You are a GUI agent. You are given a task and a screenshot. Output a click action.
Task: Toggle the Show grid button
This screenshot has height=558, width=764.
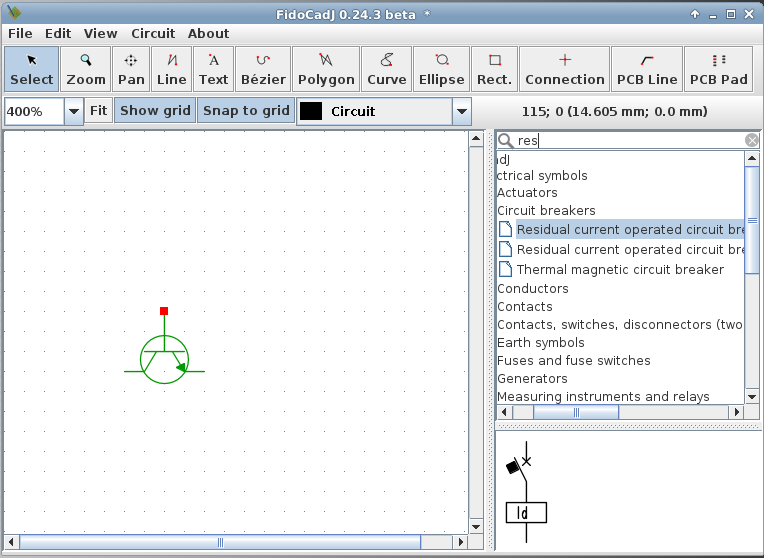[155, 111]
